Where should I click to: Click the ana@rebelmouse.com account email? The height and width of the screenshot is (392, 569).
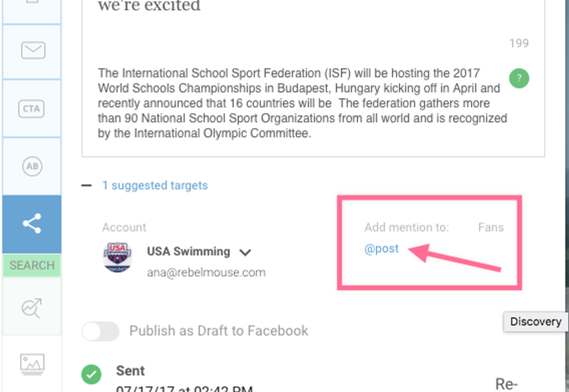(206, 272)
